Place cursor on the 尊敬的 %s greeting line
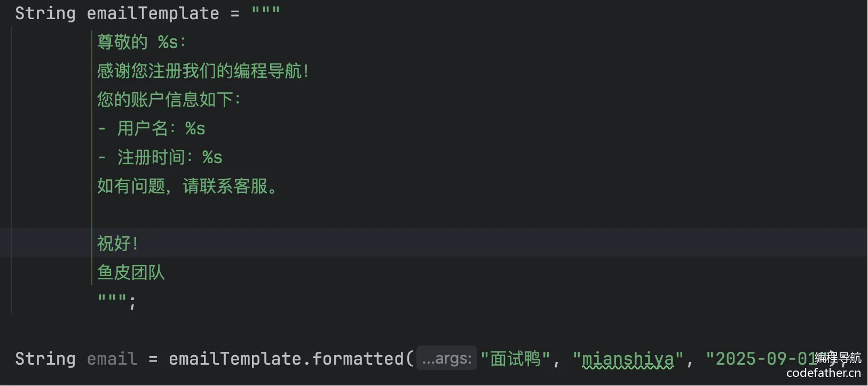Image resolution: width=868 pixels, height=386 pixels. pos(141,42)
